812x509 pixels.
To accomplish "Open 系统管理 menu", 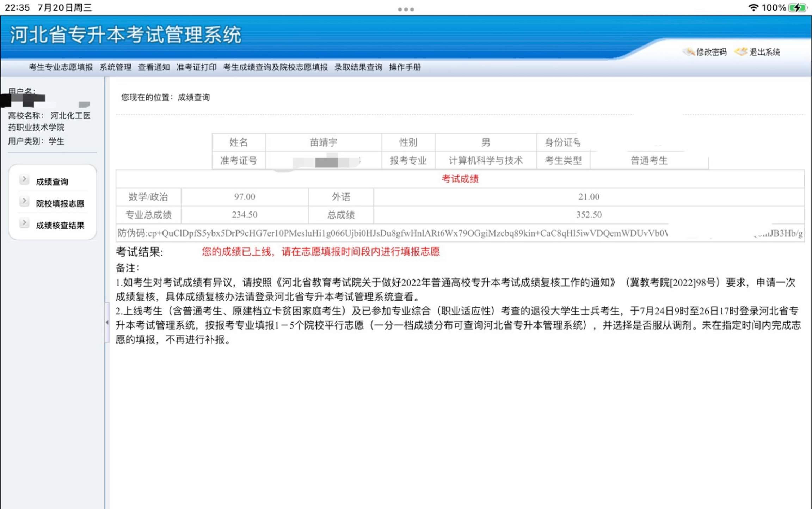I will [115, 67].
